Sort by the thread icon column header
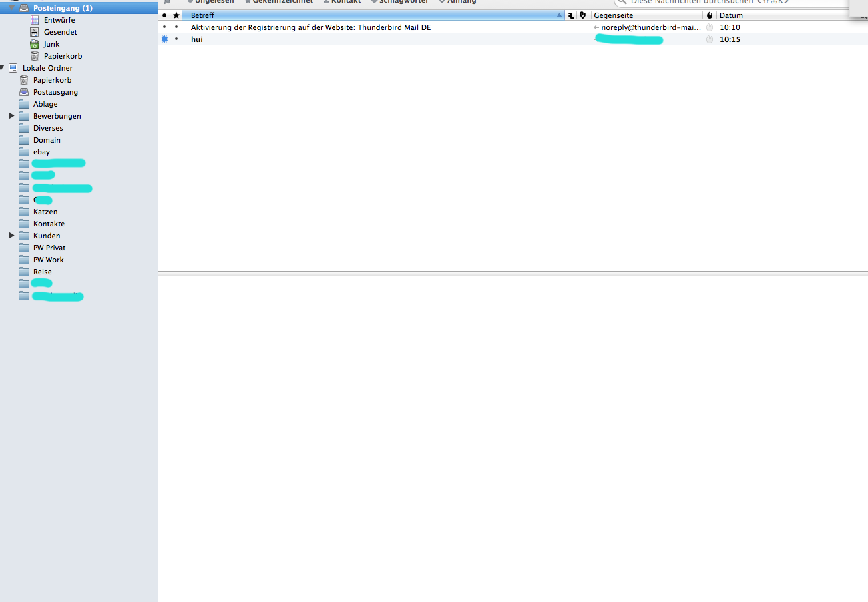The width and height of the screenshot is (868, 602). 571,15
